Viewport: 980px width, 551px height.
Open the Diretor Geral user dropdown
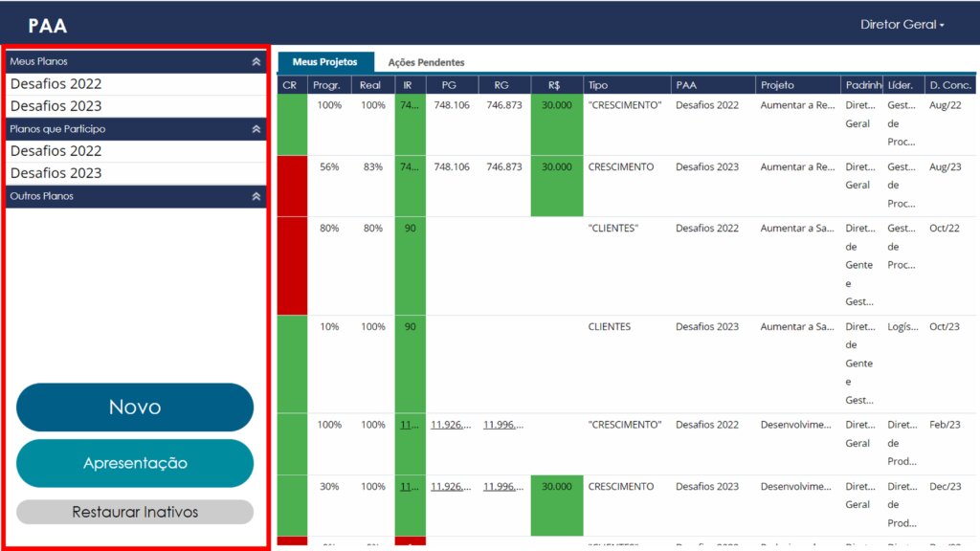click(x=902, y=24)
